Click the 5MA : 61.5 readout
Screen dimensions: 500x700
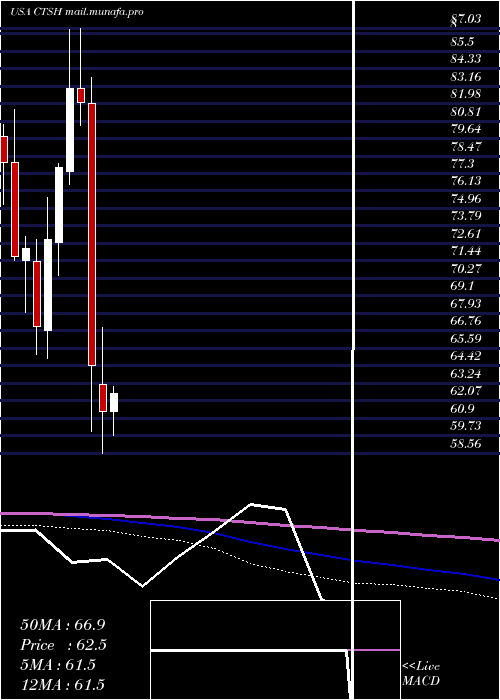pos(58,665)
